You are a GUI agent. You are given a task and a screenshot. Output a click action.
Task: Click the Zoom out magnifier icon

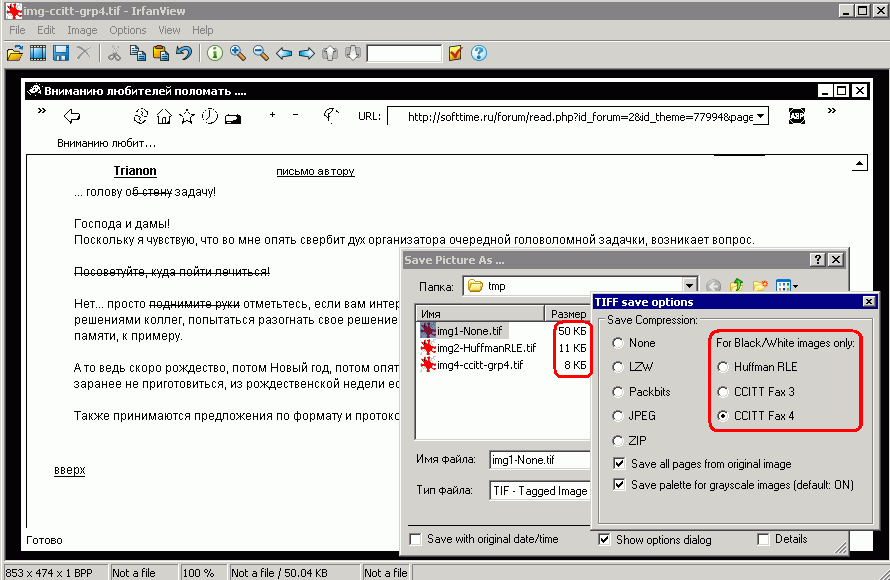(x=261, y=53)
